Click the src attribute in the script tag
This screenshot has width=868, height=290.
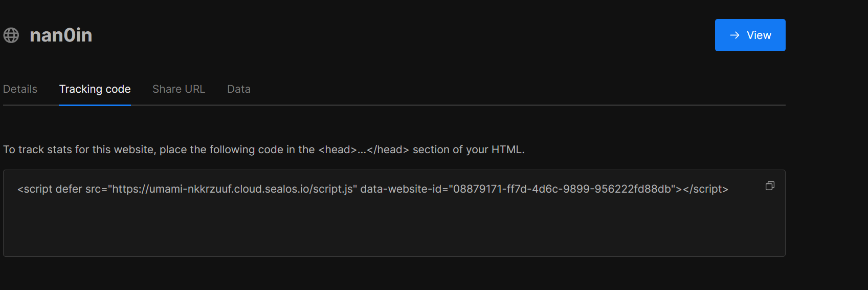93,189
